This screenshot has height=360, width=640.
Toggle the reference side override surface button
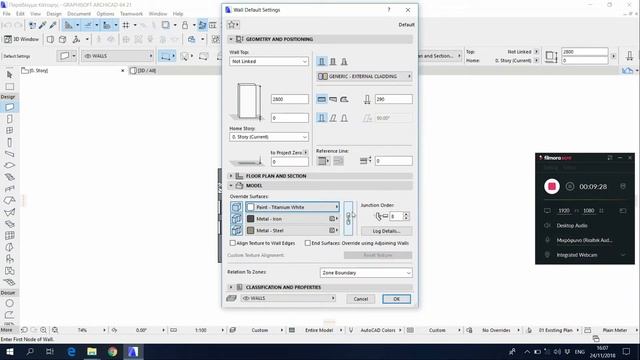click(x=237, y=207)
